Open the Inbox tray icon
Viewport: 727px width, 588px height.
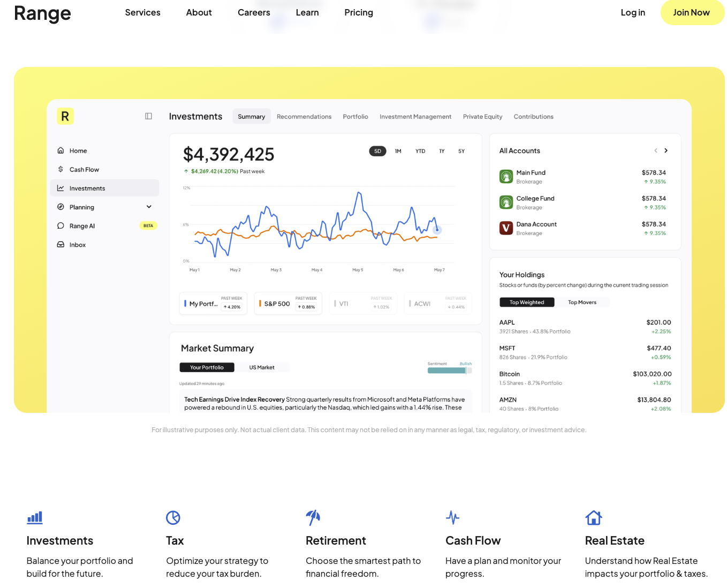(x=60, y=245)
